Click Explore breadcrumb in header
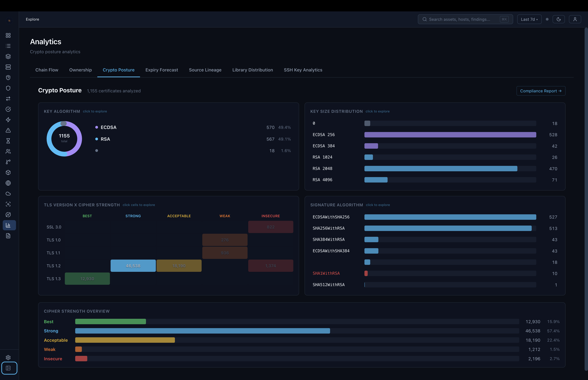The width and height of the screenshot is (588, 380). click(x=32, y=19)
